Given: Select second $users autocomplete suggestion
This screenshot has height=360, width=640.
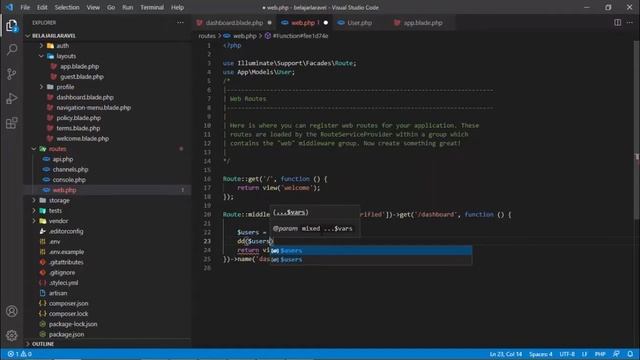Looking at the screenshot, I should (x=371, y=260).
